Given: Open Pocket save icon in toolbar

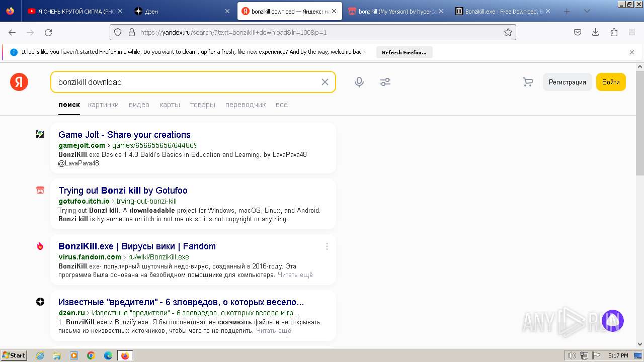Looking at the screenshot, I should click(x=578, y=32).
